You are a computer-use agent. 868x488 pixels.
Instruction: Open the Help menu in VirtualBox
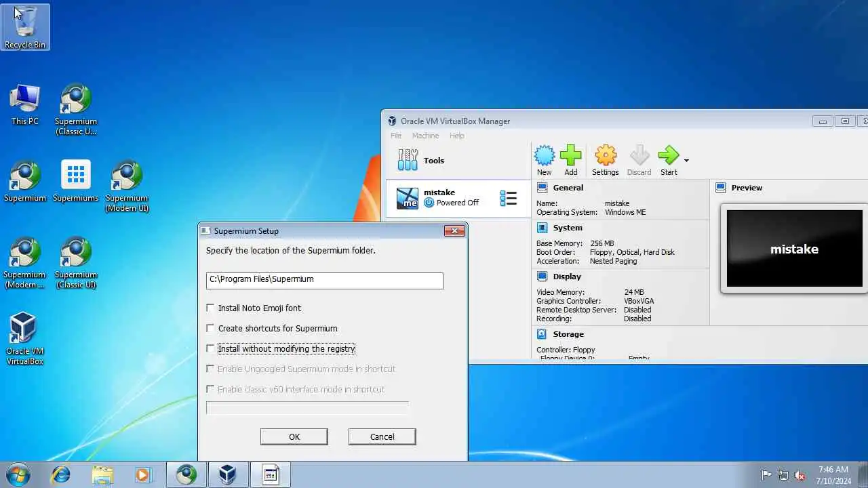[457, 136]
